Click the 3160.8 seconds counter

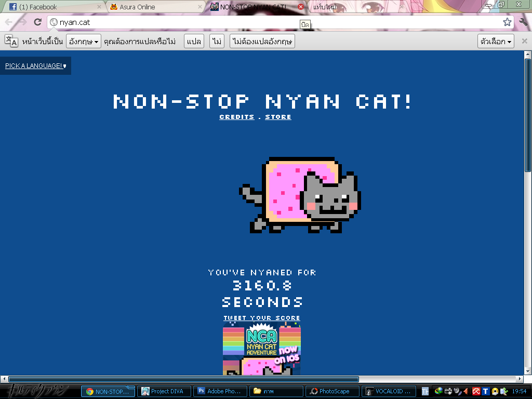coord(262,285)
